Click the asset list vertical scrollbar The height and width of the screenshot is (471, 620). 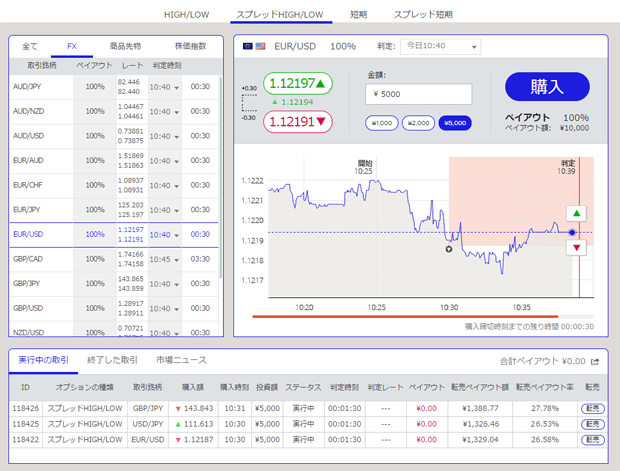[221, 178]
